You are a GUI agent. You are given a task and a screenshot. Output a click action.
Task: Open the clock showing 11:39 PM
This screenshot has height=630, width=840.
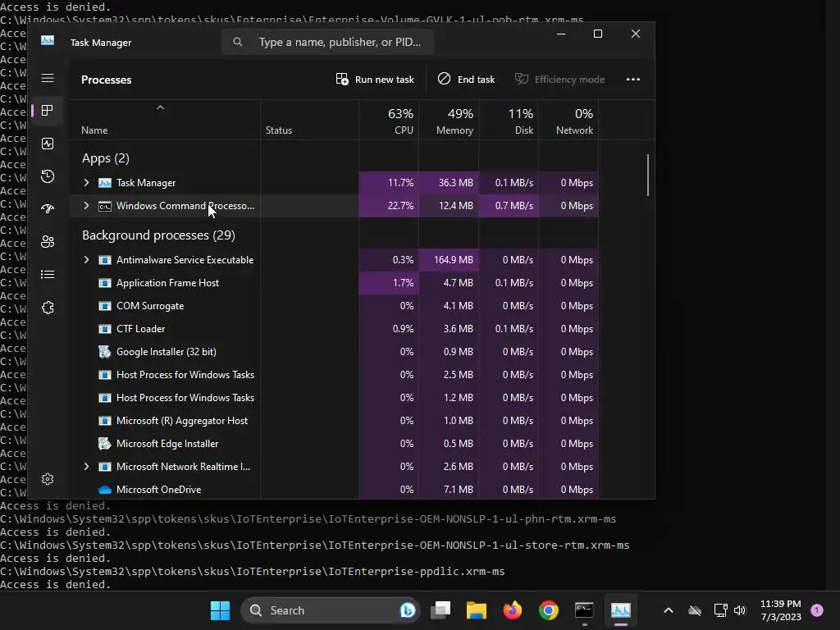tap(781, 604)
